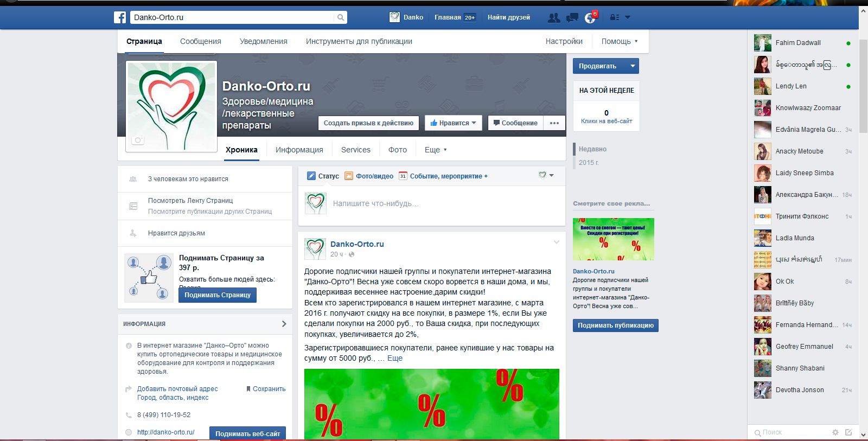Click the green discount ad thumbnail in sidebar

click(x=614, y=239)
